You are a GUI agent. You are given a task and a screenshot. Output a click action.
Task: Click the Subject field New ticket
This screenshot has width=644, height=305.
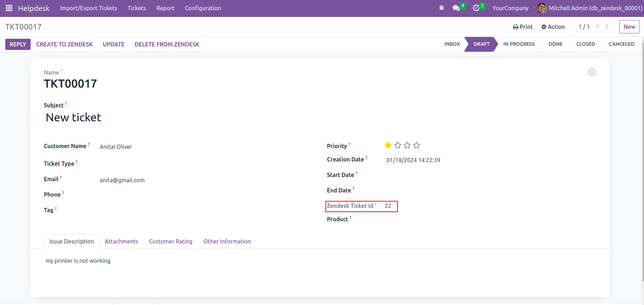click(74, 117)
